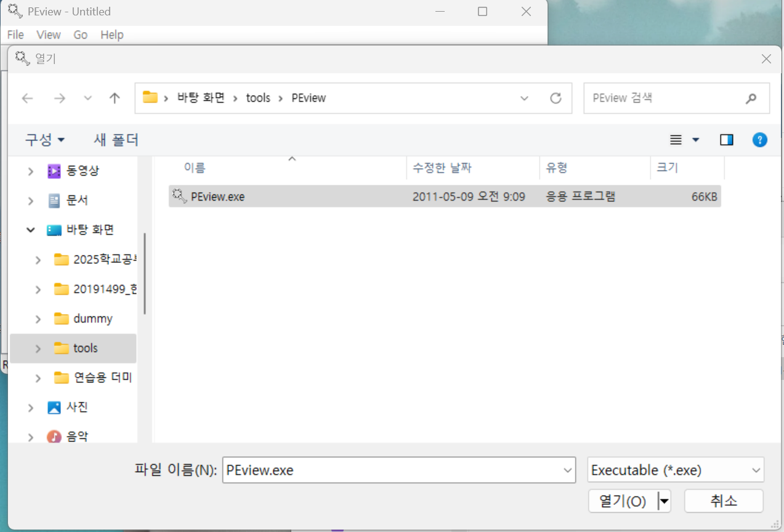The height and width of the screenshot is (532, 784).
Task: Expand the 20191499 folder node
Action: [38, 289]
